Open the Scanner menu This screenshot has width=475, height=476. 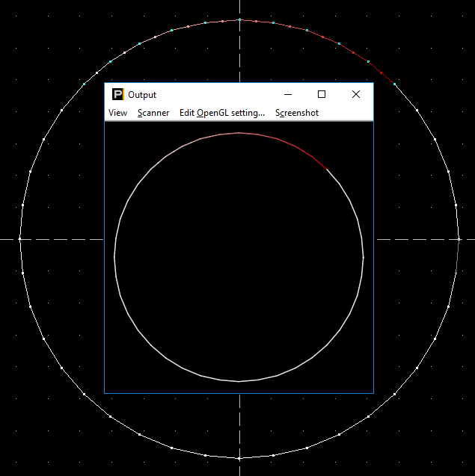tap(153, 113)
